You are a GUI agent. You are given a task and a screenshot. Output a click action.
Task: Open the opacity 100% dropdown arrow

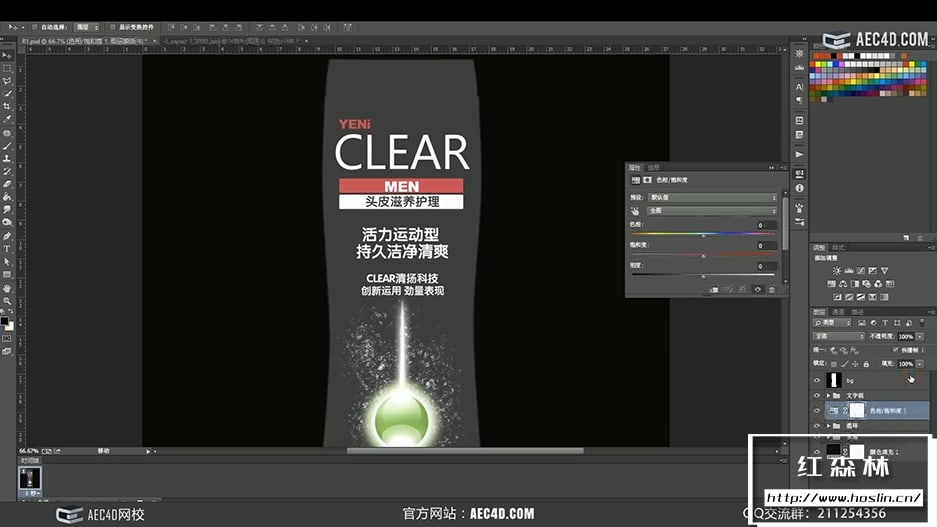tap(920, 336)
